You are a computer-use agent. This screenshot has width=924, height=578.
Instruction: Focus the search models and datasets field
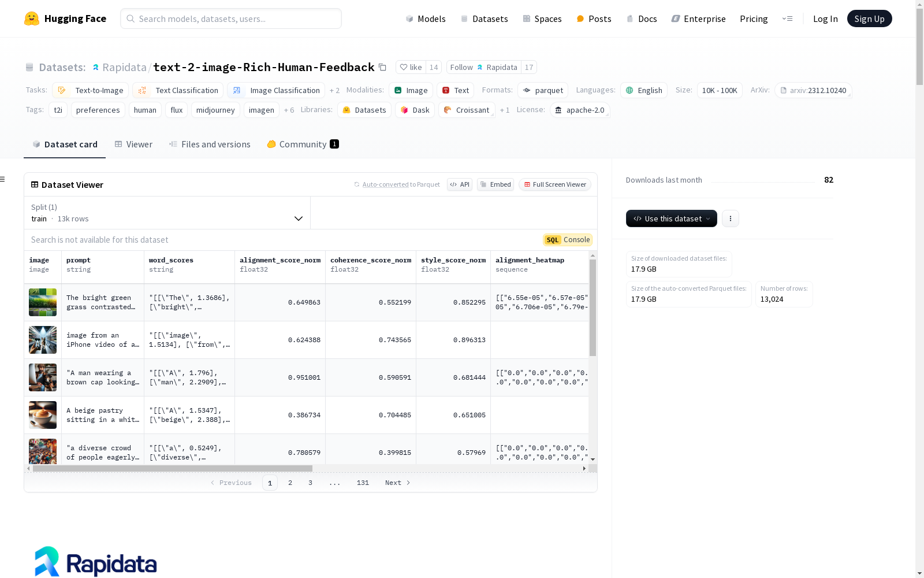pyautogui.click(x=231, y=18)
